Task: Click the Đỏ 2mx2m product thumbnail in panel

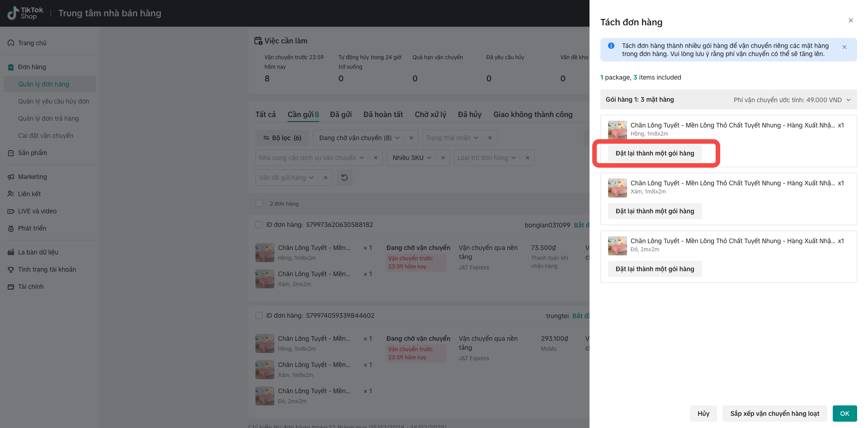Action: 617,246
